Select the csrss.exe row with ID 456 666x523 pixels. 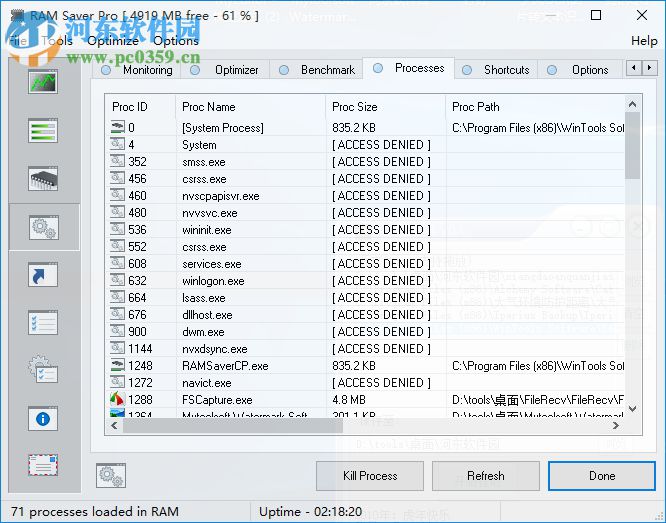[x=366, y=178]
